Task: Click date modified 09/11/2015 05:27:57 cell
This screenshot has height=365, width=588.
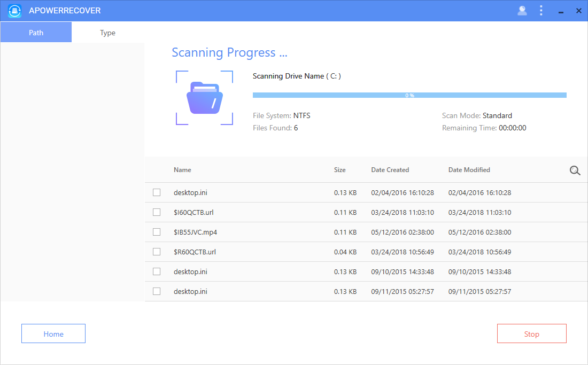Action: click(x=479, y=292)
